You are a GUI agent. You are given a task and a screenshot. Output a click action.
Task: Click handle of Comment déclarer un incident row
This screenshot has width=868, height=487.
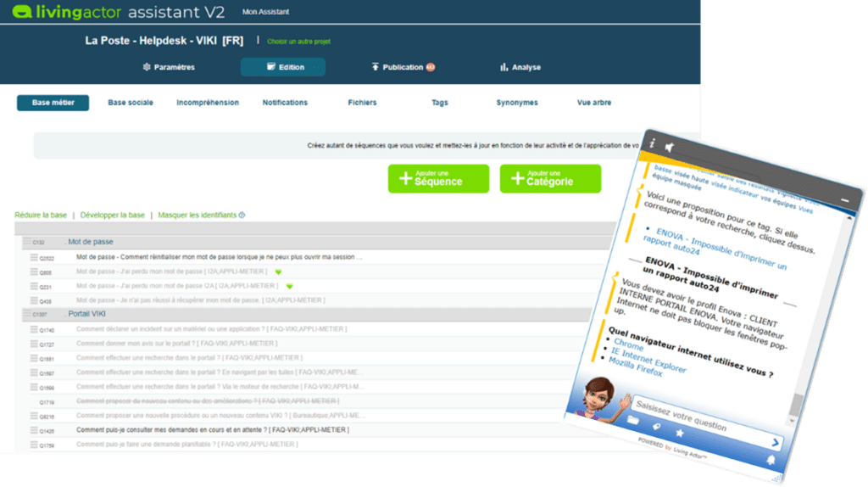click(34, 329)
